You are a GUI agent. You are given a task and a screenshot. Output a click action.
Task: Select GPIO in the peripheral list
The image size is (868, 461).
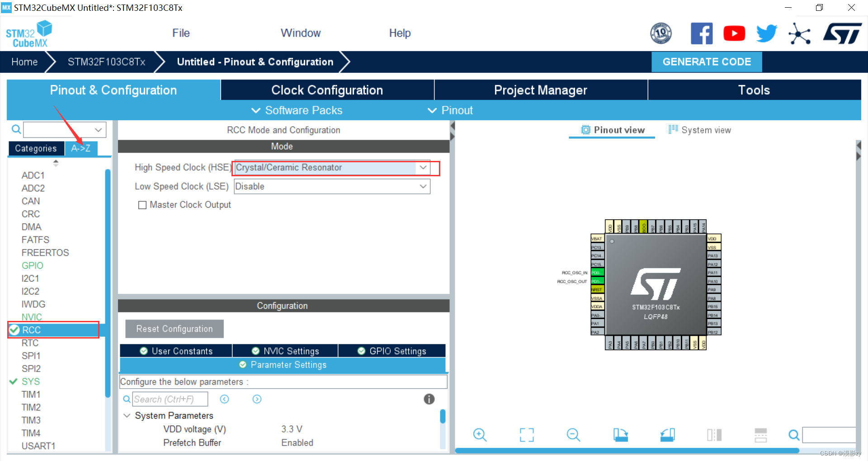33,265
